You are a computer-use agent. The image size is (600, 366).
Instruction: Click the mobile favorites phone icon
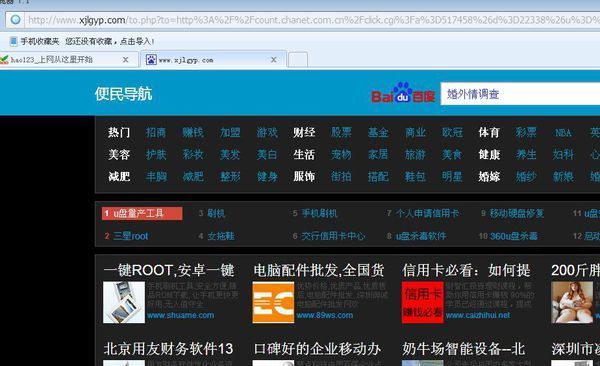(x=13, y=41)
